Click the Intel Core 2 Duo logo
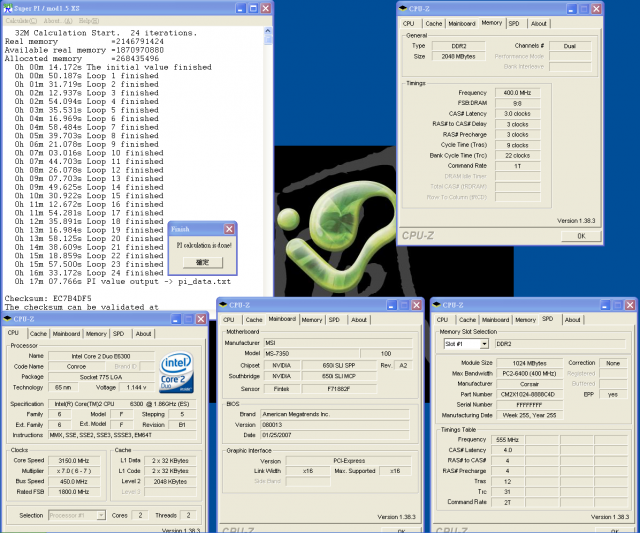This screenshot has width=640, height=533. click(x=176, y=373)
